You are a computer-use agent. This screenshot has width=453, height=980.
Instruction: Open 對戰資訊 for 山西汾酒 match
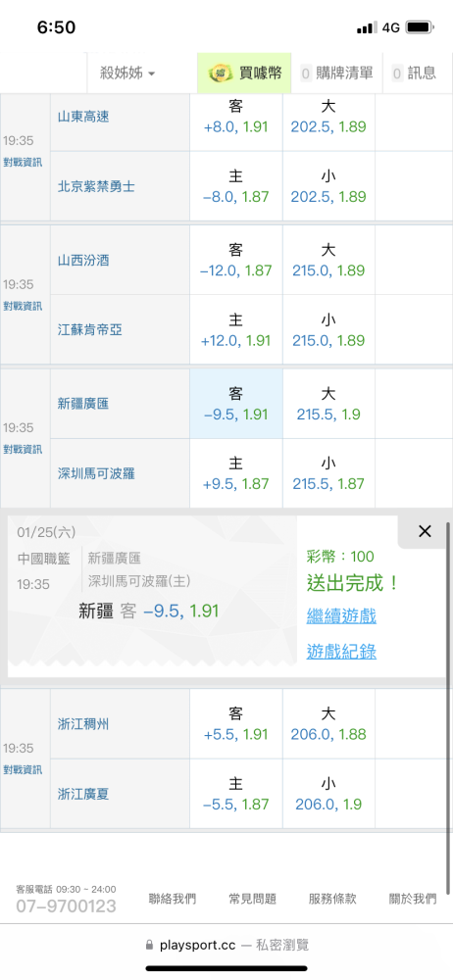[x=23, y=306]
